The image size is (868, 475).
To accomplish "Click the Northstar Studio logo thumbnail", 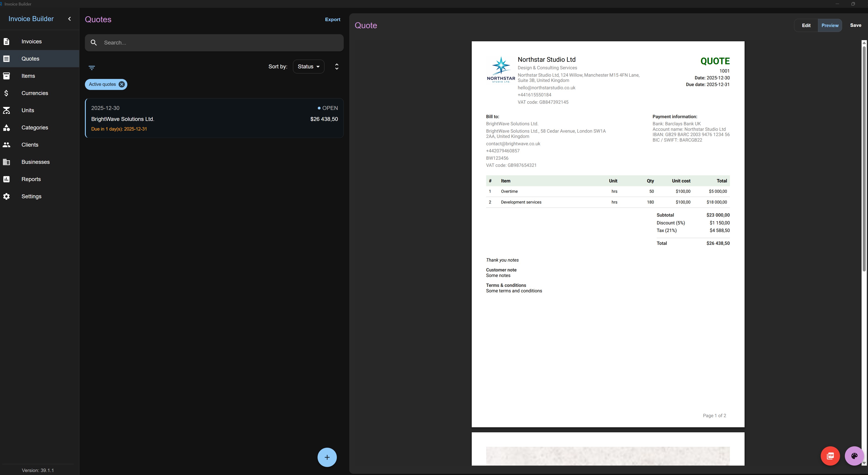I will [x=501, y=69].
